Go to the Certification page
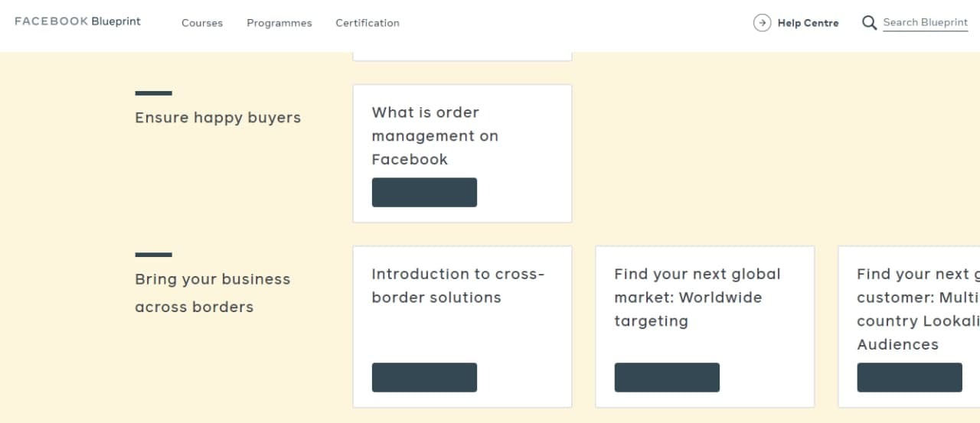Screen dimensions: 980x423 pyautogui.click(x=367, y=23)
